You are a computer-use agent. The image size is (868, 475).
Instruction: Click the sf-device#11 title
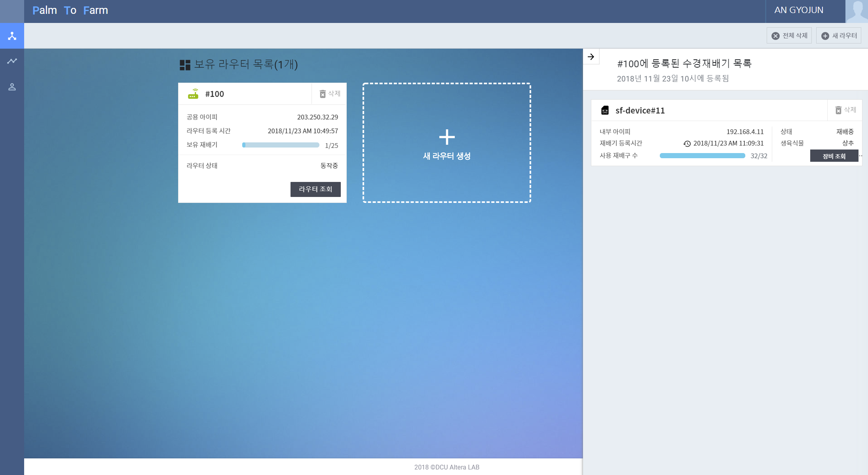640,110
